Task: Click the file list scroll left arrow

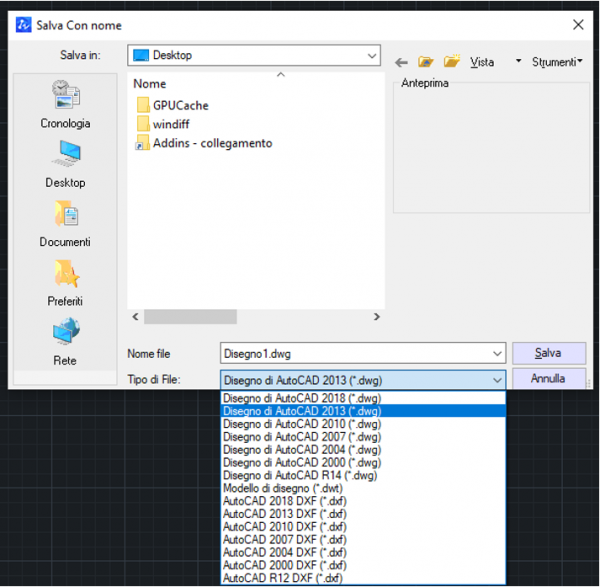Action: click(135, 317)
